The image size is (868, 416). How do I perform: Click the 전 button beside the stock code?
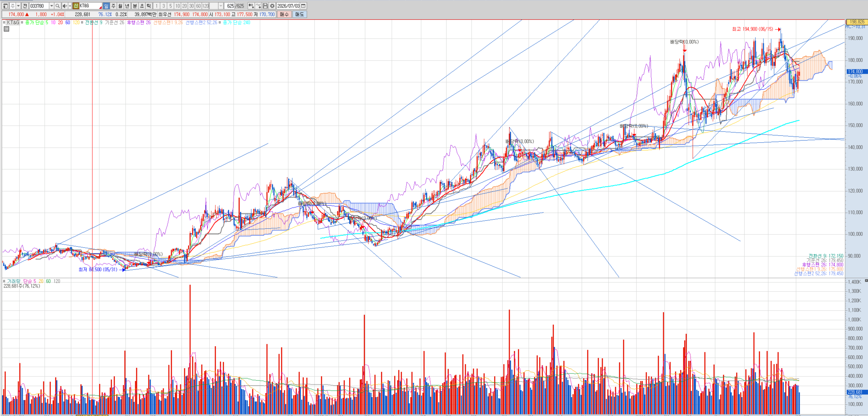[25, 6]
